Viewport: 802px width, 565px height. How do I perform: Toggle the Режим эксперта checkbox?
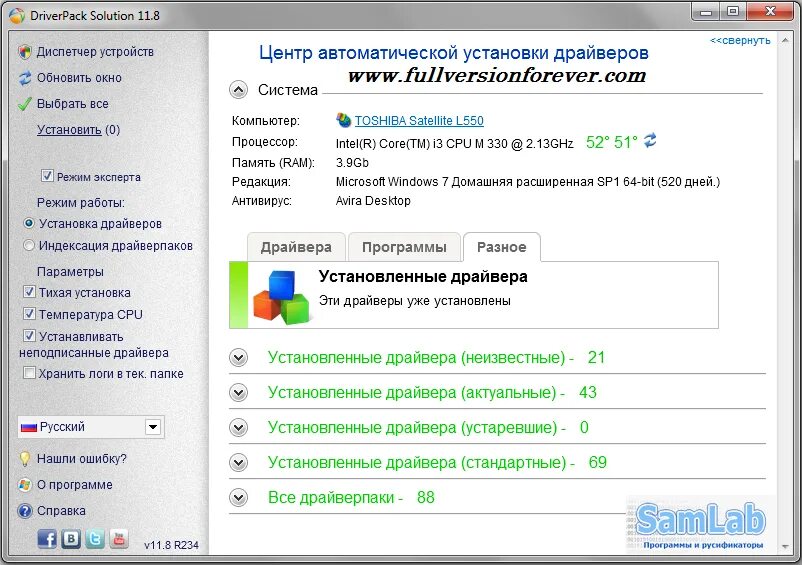click(47, 176)
